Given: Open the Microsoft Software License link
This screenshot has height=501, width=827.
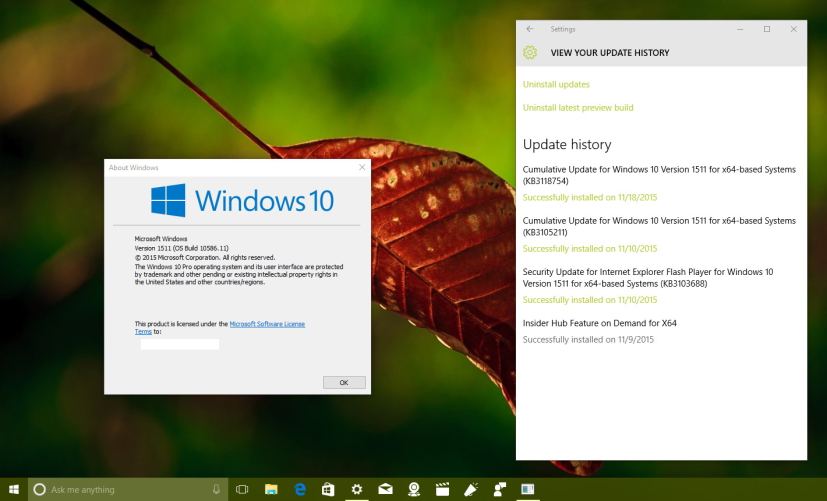Looking at the screenshot, I should click(x=267, y=324).
